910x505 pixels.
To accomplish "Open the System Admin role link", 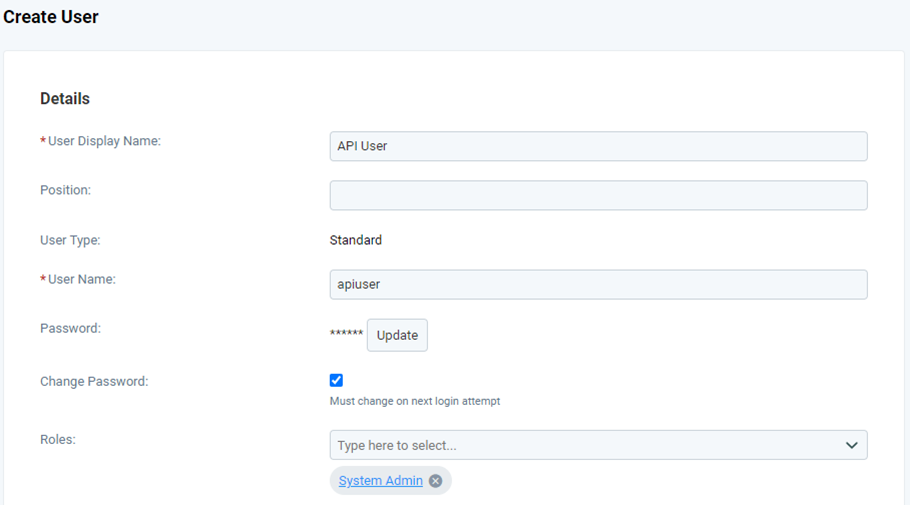I will (380, 481).
